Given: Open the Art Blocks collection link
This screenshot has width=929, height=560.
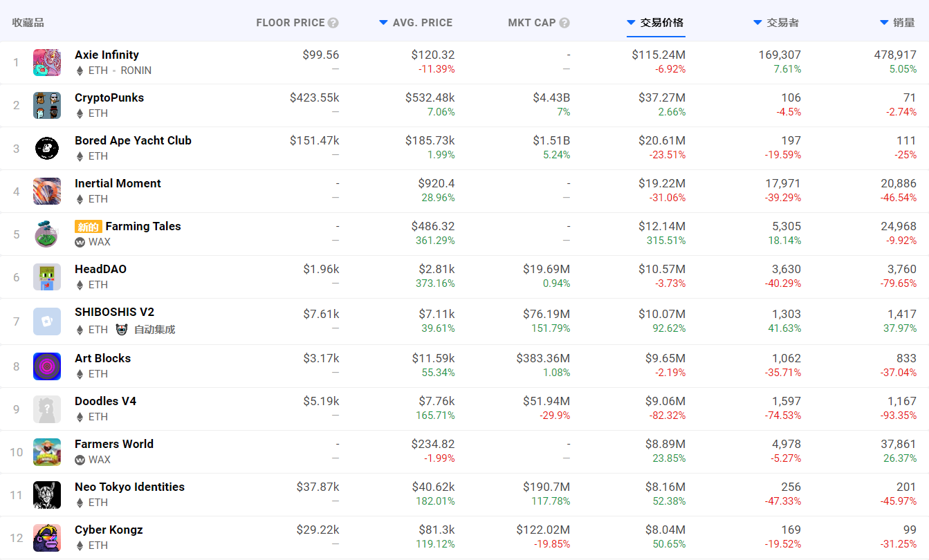Looking at the screenshot, I should 102,358.
